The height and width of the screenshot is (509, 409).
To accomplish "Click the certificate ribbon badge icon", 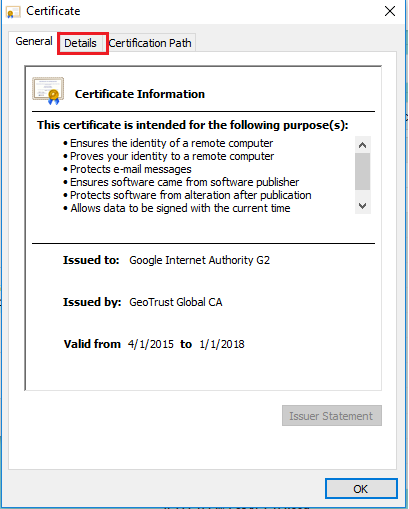I will (48, 91).
